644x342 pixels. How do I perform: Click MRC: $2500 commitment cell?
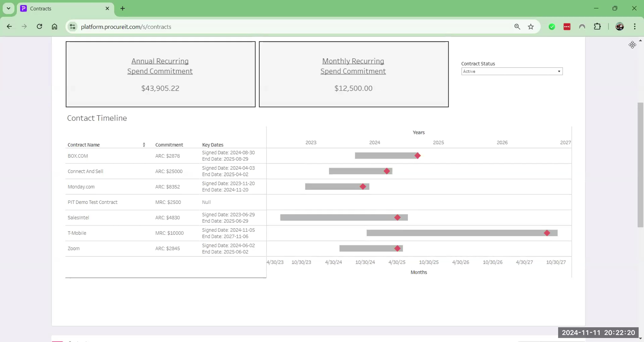coord(168,202)
